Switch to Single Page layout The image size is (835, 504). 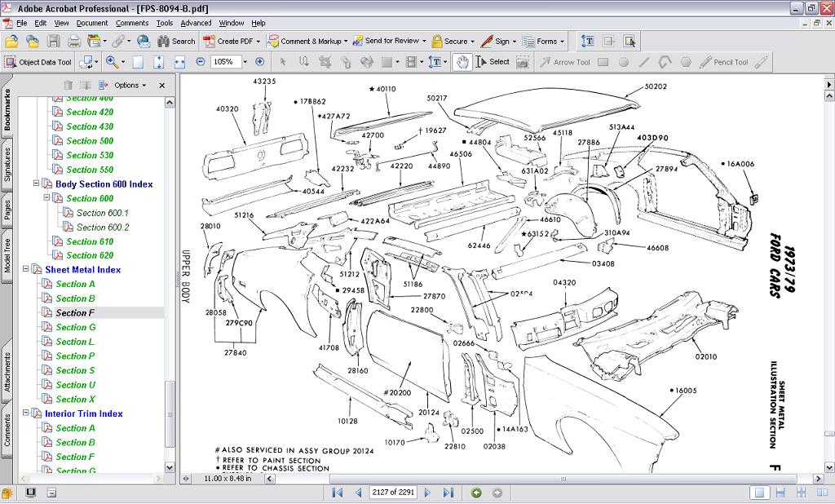click(x=760, y=493)
